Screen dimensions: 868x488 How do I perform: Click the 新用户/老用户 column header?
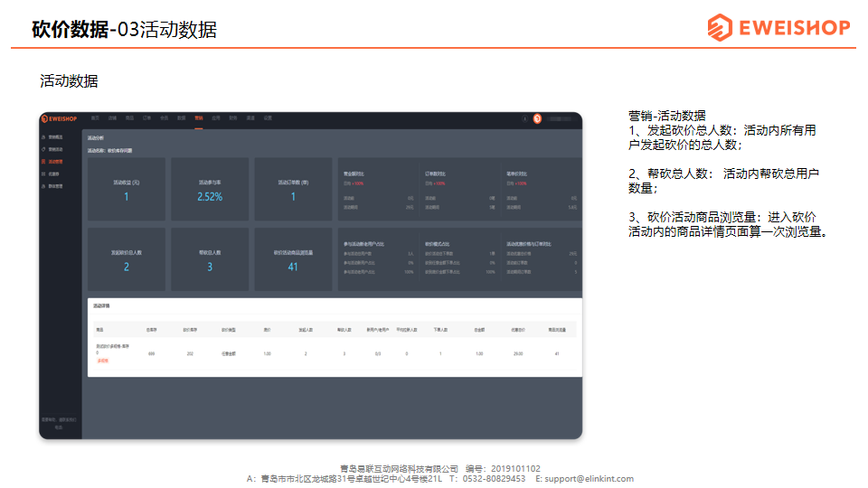coord(378,330)
